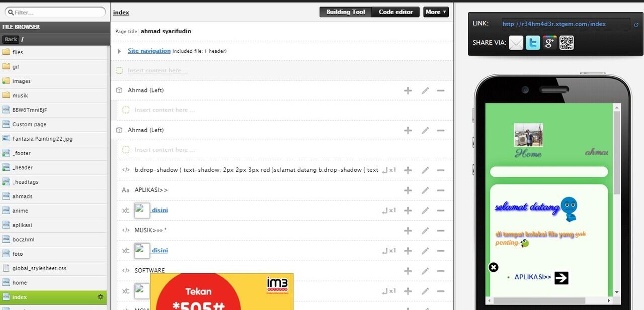Remove first Ahmad (Left) container

pos(441,90)
